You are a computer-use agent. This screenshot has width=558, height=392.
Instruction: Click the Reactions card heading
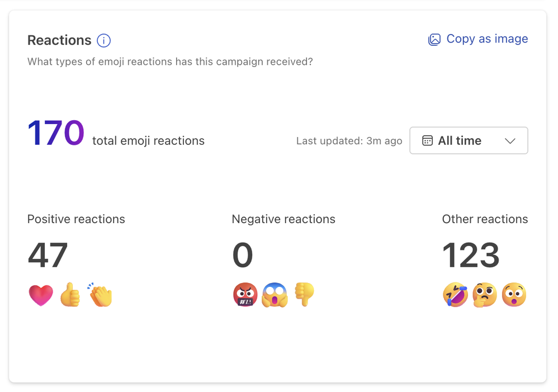point(59,41)
